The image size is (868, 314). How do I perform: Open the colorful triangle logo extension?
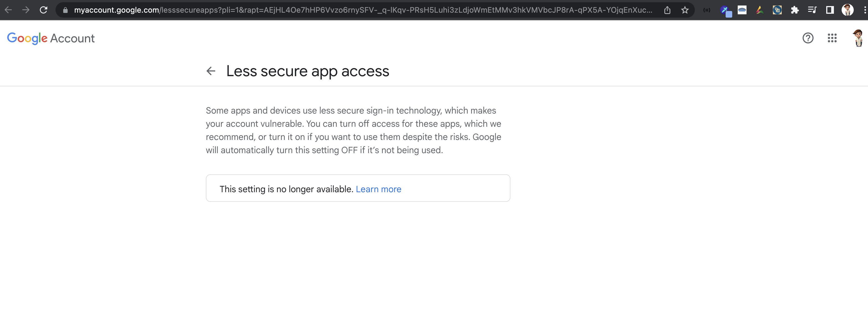pyautogui.click(x=759, y=10)
